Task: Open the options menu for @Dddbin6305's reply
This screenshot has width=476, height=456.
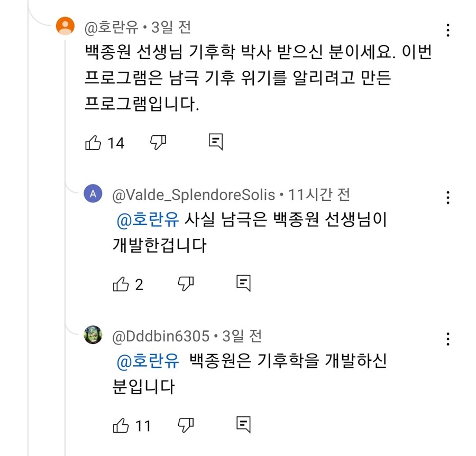Action: 448,338
